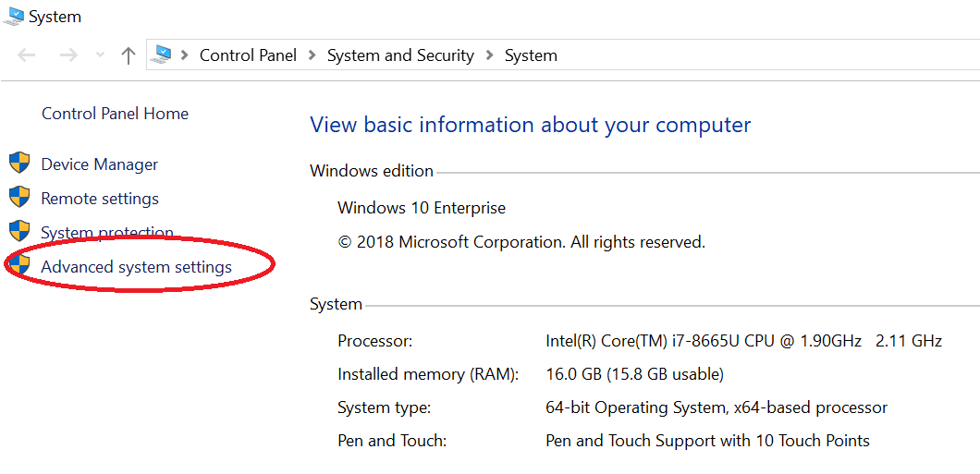Expand the chevron after System and Security
The height and width of the screenshot is (474, 980).
tap(491, 55)
